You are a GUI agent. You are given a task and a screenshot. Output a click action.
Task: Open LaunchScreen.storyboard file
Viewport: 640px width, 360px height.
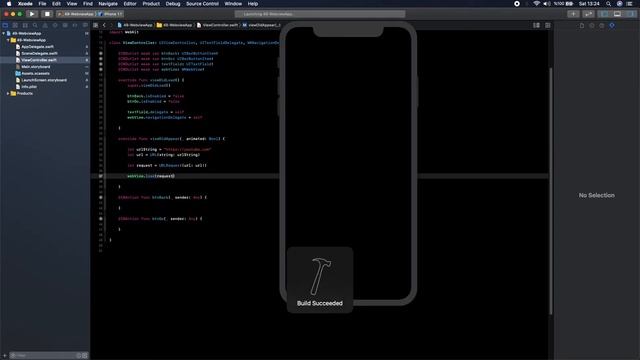coord(44,80)
